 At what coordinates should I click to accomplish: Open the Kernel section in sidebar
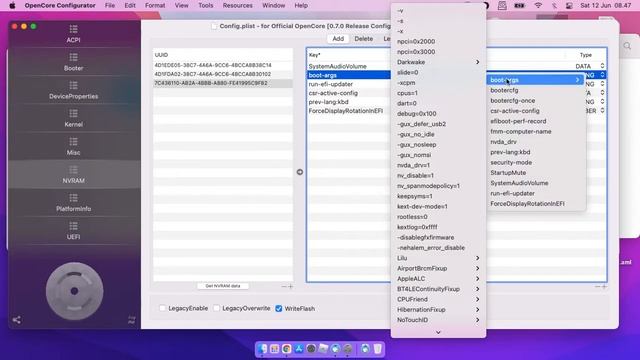73,118
